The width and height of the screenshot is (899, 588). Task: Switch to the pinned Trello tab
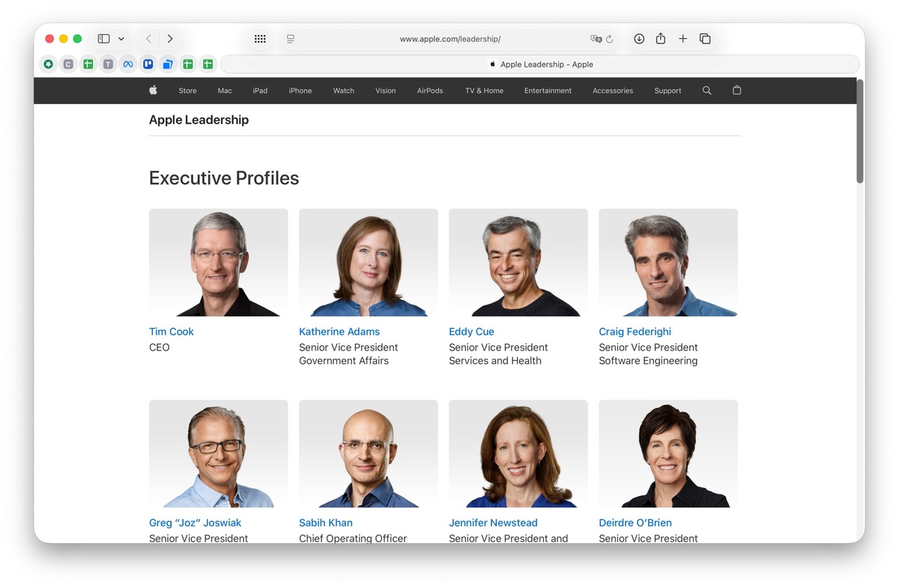[148, 64]
